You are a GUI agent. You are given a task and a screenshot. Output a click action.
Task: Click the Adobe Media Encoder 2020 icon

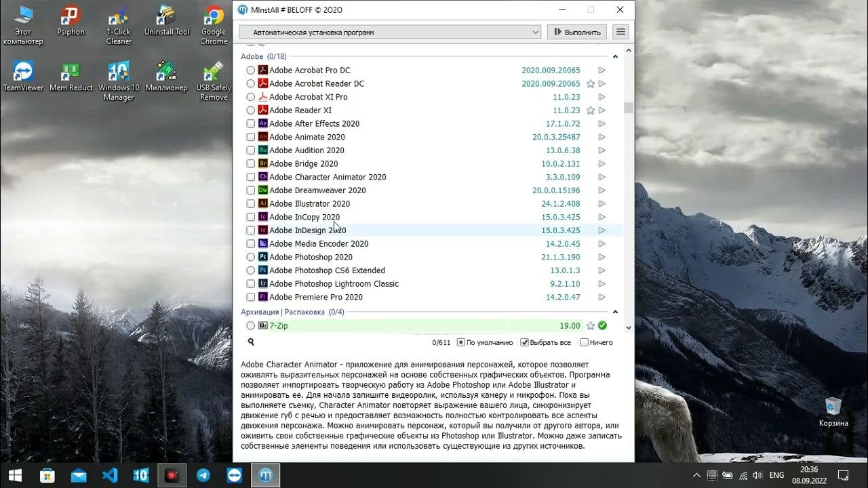[x=263, y=243]
